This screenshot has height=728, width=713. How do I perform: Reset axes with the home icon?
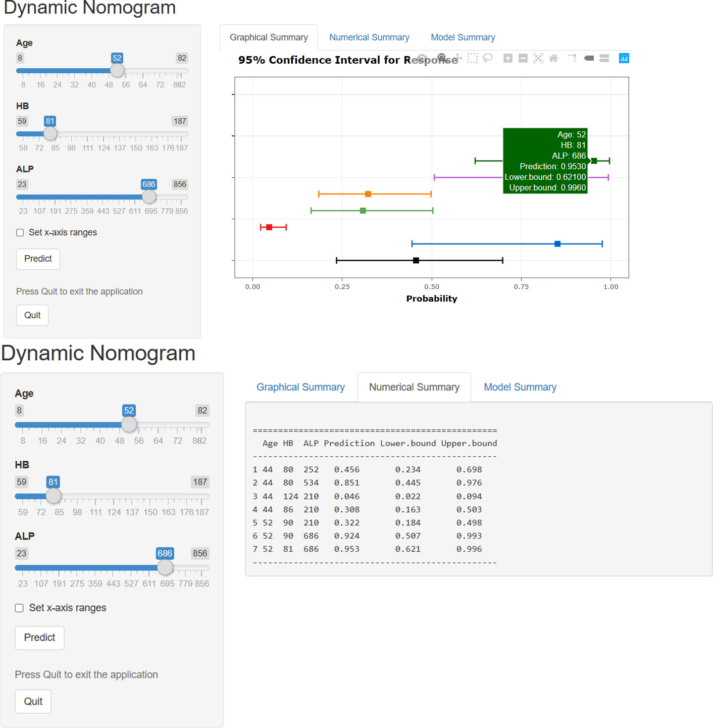click(x=553, y=58)
